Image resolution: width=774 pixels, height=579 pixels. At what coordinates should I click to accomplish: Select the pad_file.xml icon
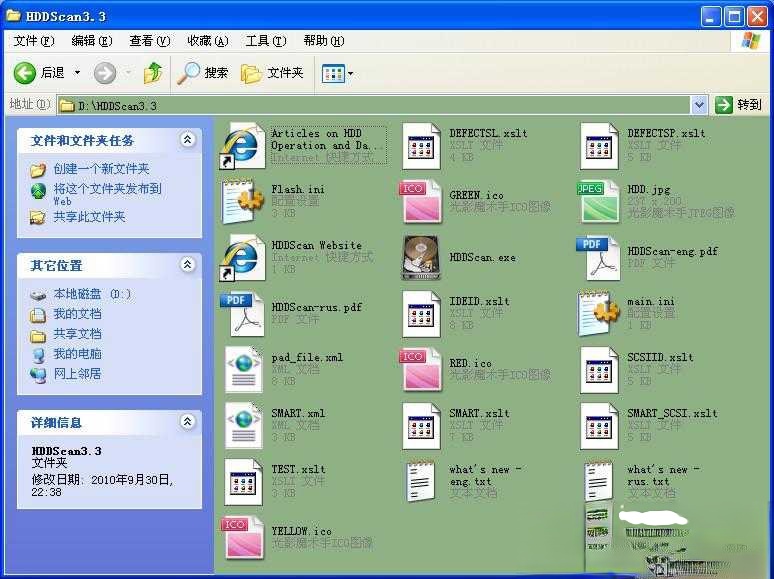click(243, 370)
